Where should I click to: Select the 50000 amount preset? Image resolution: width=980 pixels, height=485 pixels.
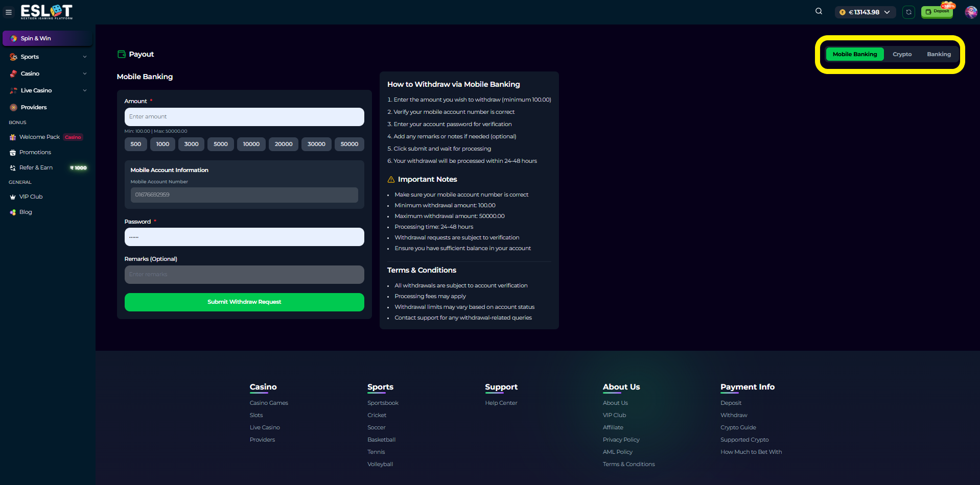pos(349,144)
